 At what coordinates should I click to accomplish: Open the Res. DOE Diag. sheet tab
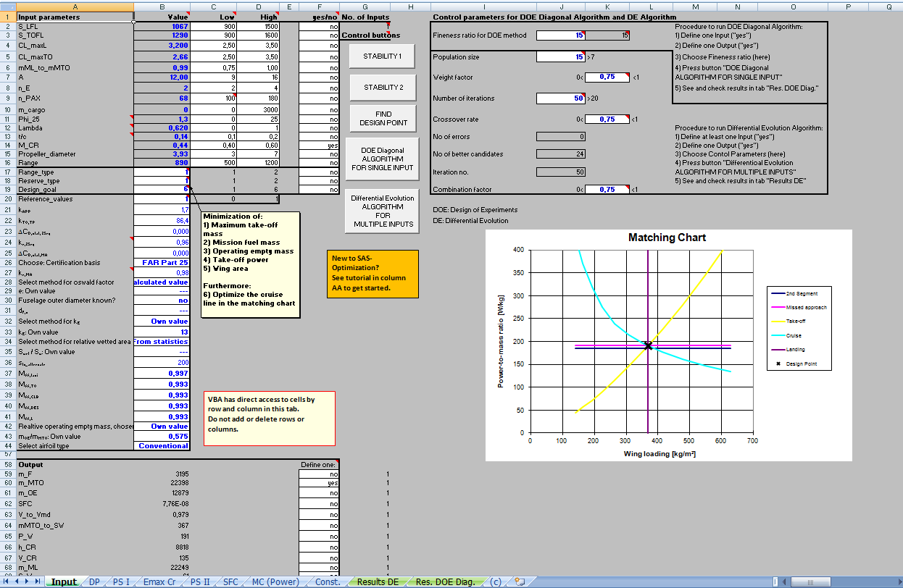[x=445, y=581]
